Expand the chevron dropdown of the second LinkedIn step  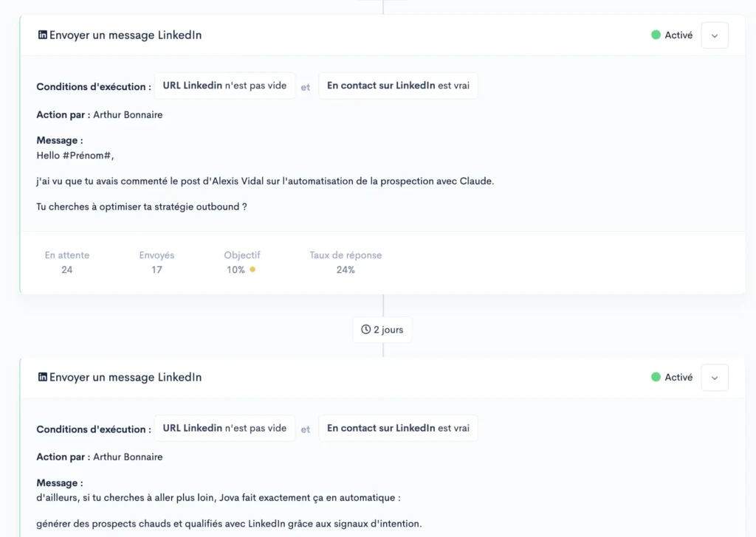click(715, 378)
